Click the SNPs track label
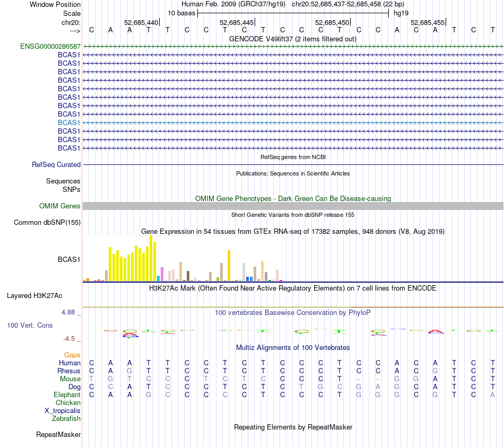Image resolution: width=504 pixels, height=447 pixels. [72, 189]
